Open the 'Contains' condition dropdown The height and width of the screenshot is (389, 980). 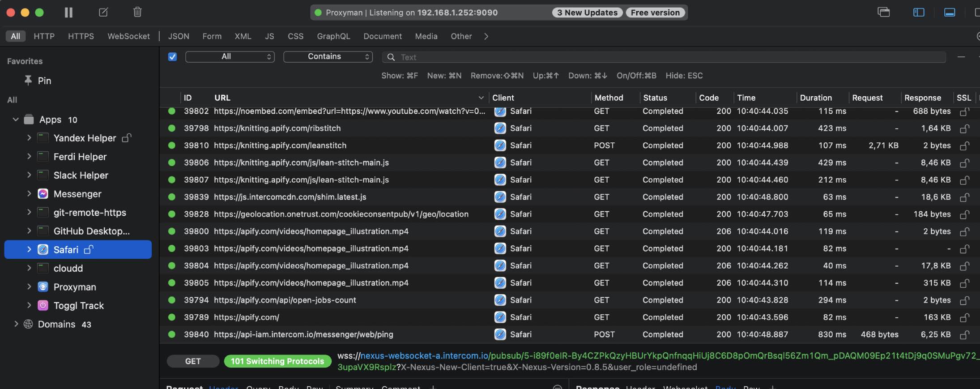tap(328, 57)
